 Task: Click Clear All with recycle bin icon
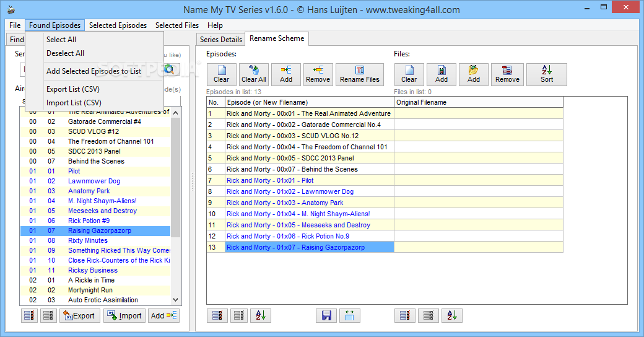tap(253, 74)
